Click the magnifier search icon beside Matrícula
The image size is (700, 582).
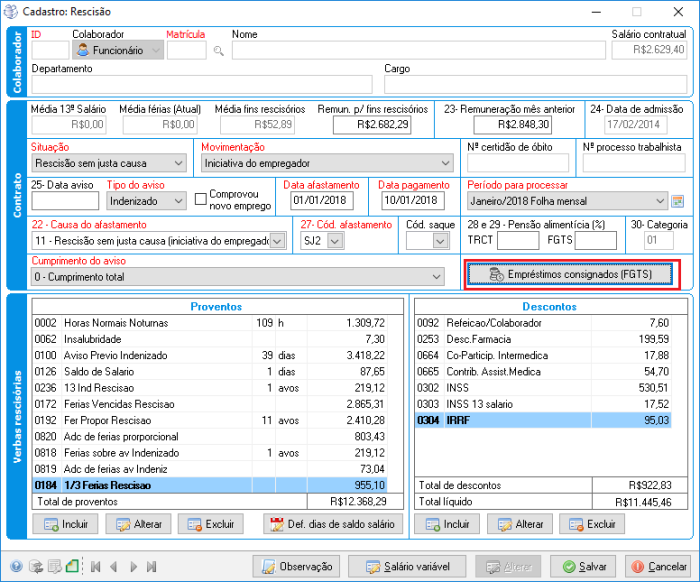point(218,50)
